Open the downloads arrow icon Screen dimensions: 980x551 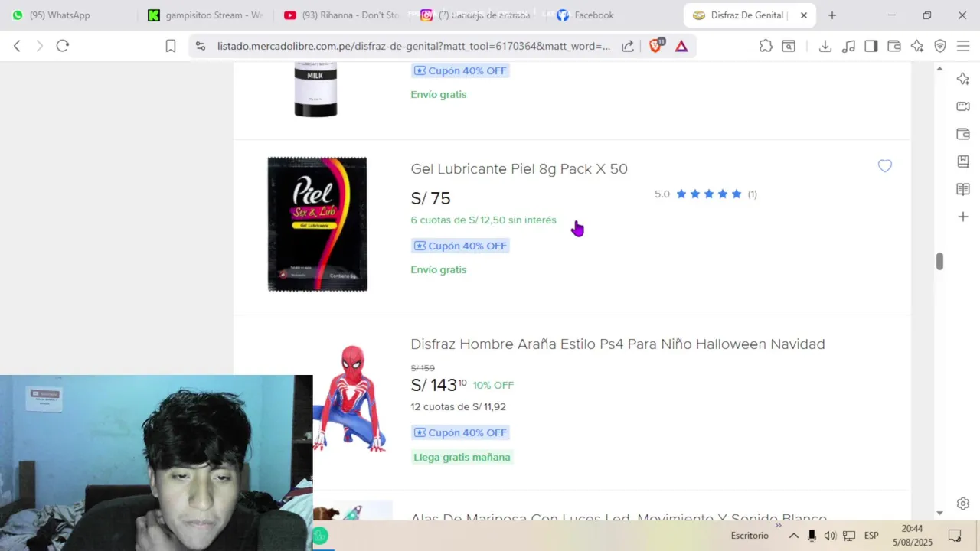point(825,46)
